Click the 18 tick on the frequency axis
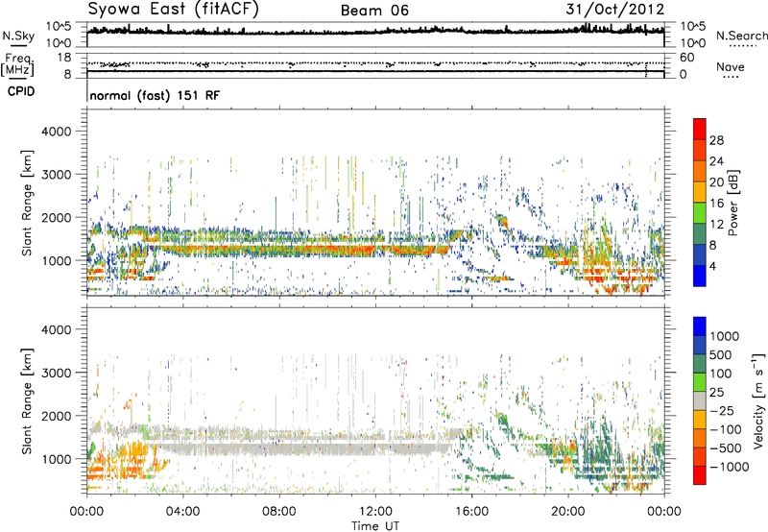The image size is (768, 532). 64,58
